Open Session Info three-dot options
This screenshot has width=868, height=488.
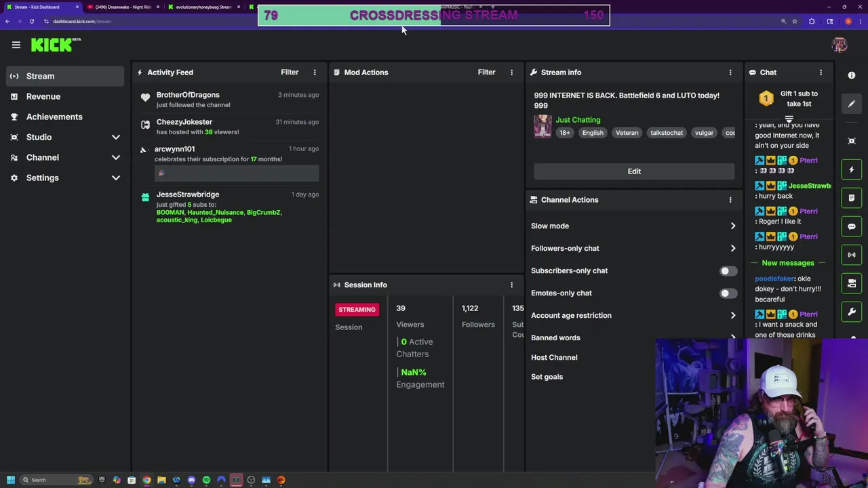click(511, 285)
